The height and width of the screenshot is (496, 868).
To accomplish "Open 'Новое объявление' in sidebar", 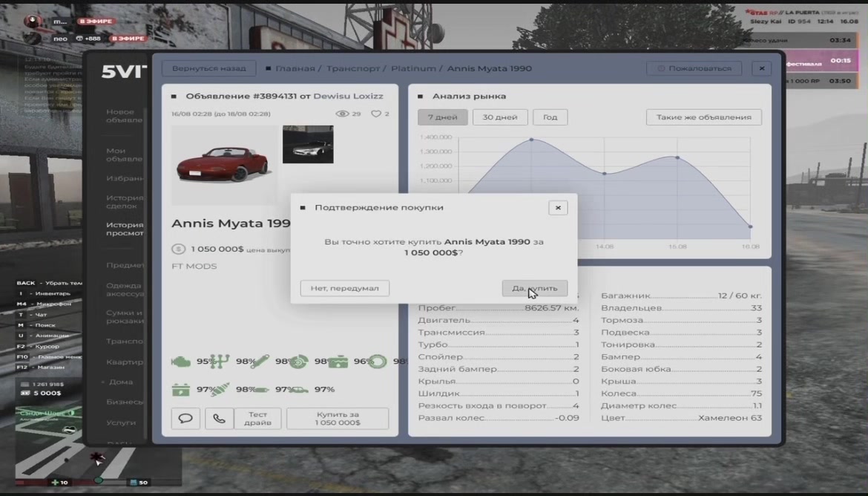I will tap(125, 116).
